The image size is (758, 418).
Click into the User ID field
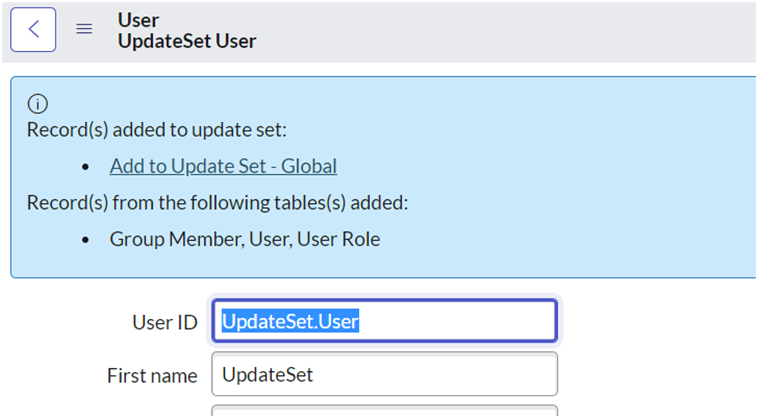coord(384,321)
